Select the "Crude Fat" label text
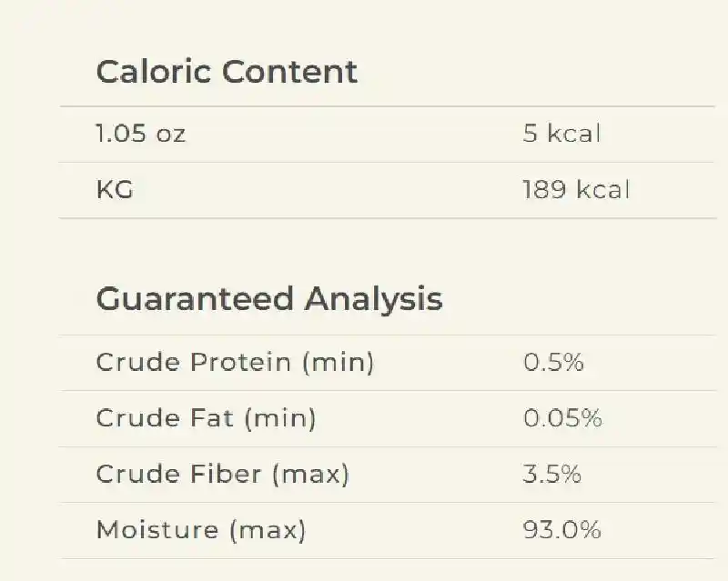This screenshot has width=728, height=581. [x=164, y=418]
